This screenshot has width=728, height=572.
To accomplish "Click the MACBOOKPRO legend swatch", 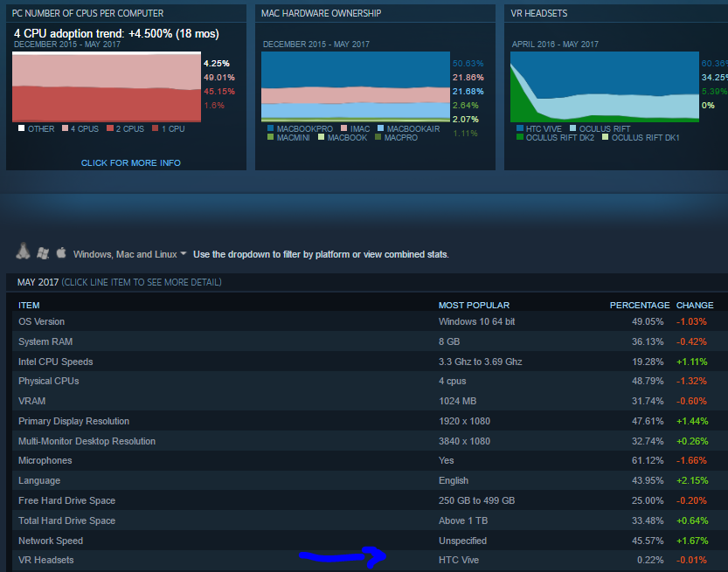I will (271, 128).
